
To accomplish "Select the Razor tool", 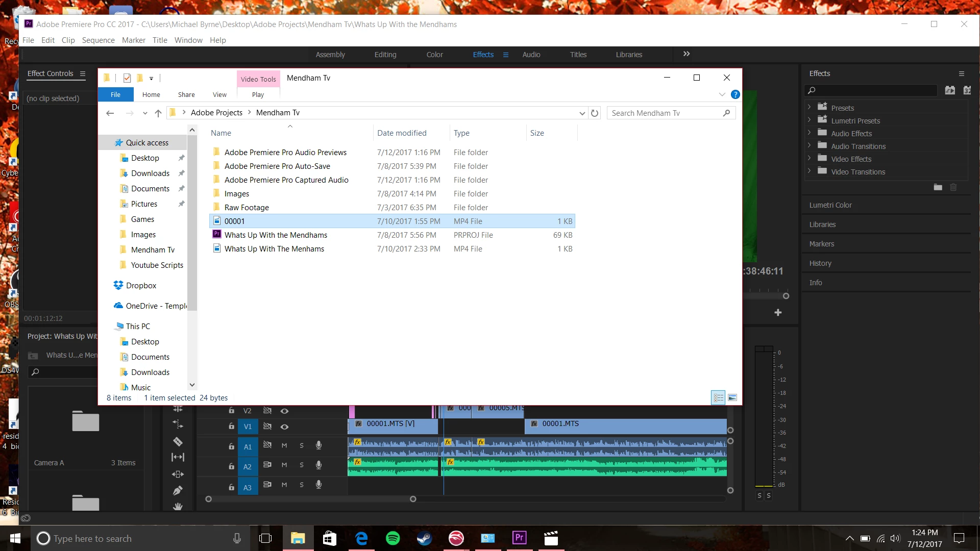I will (178, 441).
